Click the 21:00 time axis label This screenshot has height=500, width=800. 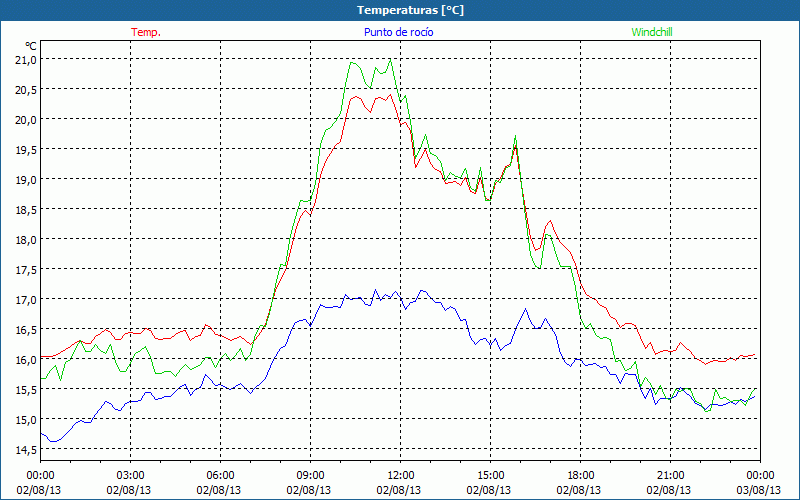[x=670, y=476]
